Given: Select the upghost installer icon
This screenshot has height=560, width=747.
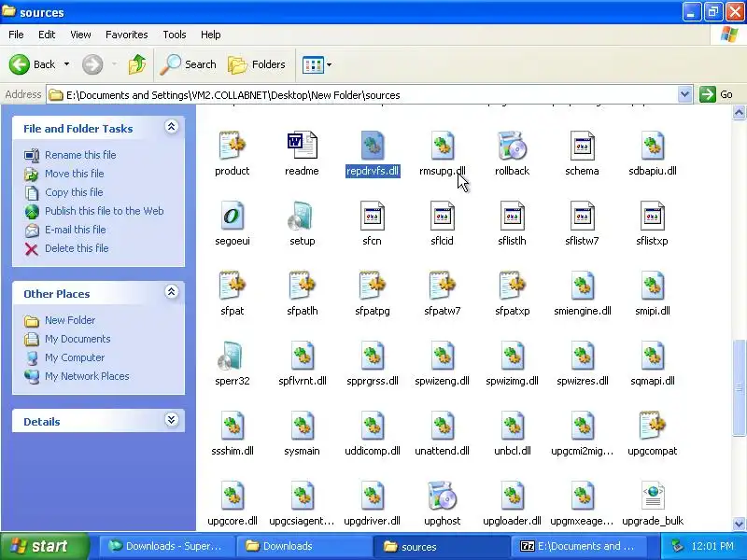Looking at the screenshot, I should (442, 496).
